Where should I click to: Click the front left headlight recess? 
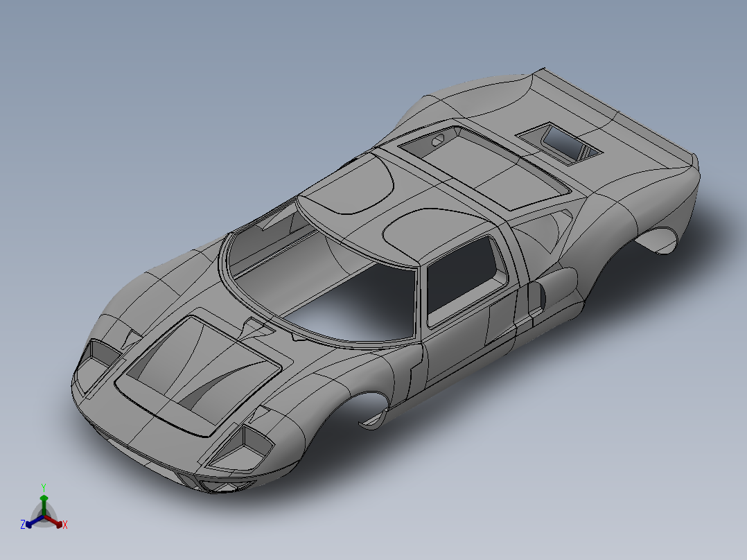104,353
